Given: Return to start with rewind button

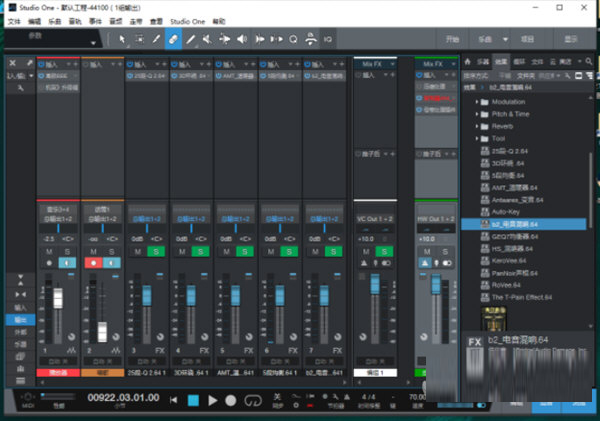Looking at the screenshot, I should 174,400.
